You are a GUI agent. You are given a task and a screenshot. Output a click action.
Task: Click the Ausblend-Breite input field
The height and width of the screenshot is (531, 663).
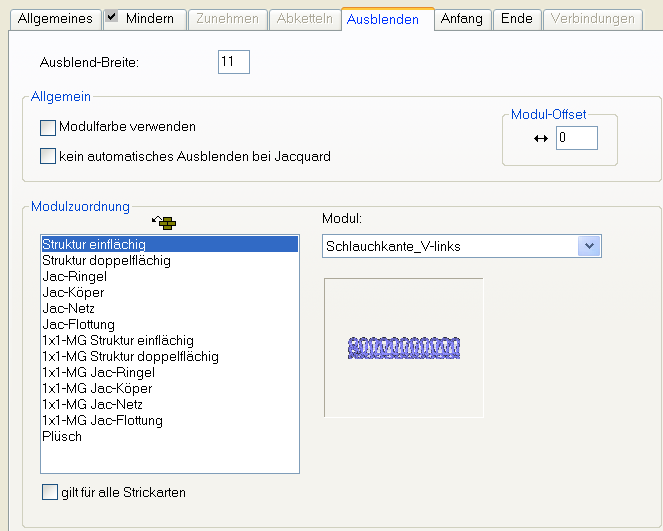[233, 63]
